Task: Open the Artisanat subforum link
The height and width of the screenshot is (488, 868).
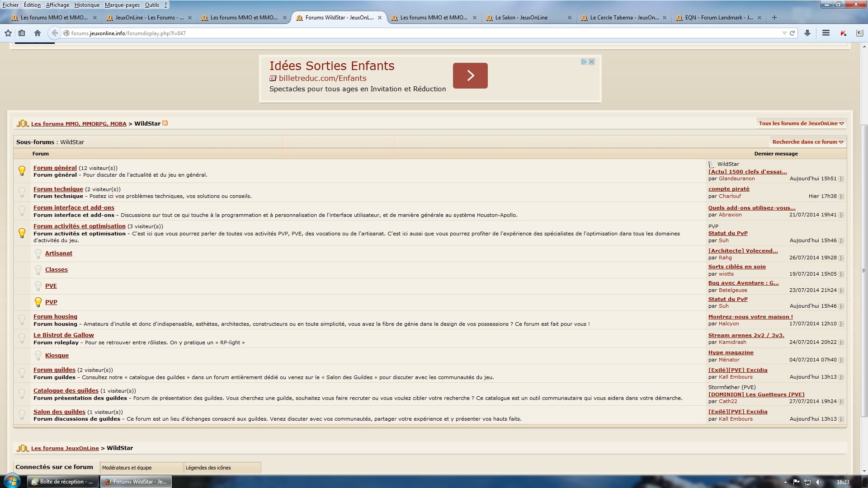Action: coord(59,253)
